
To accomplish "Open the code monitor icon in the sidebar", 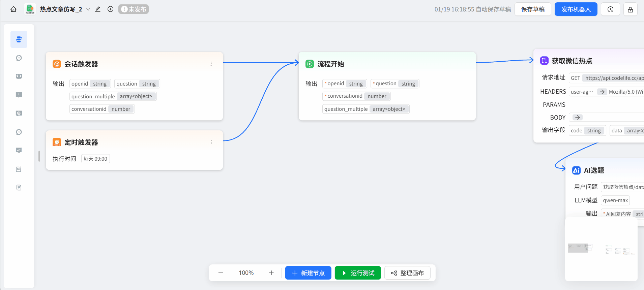I will 19,76.
